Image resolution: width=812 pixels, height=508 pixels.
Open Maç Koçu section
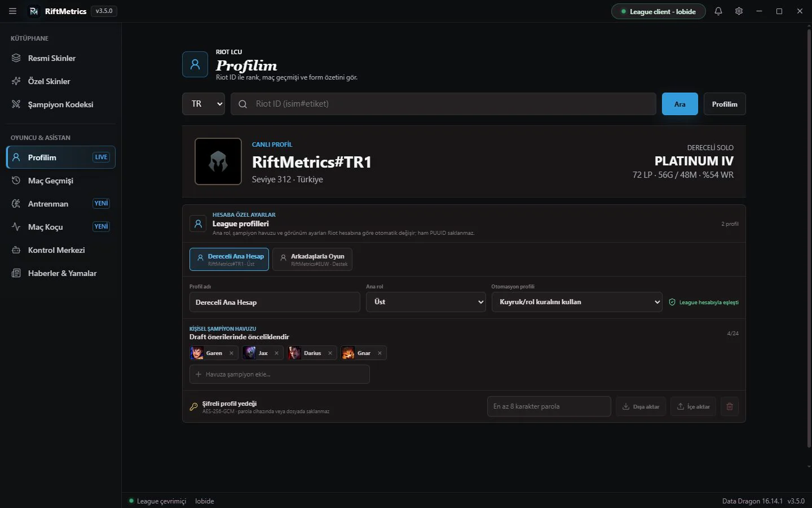pos(61,227)
